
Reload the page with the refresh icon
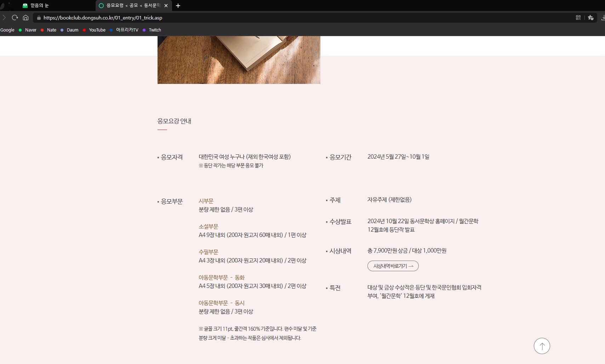(15, 17)
